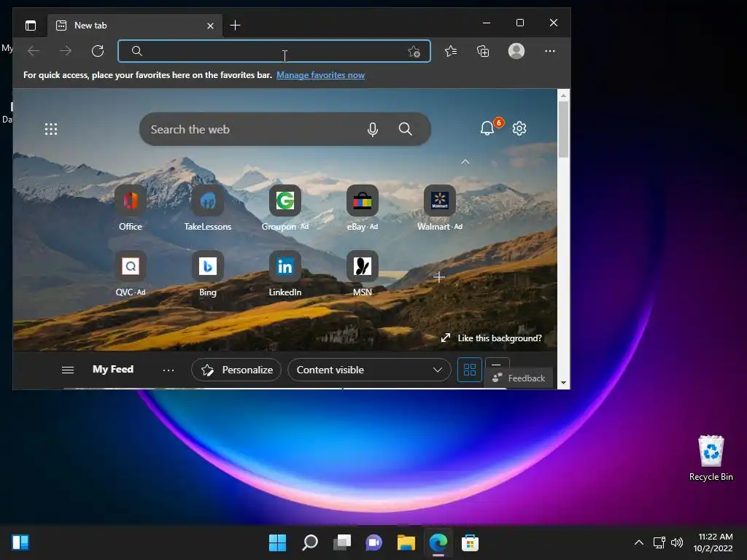Open the QVC quick link
Screen dimensions: 747x560
pyautogui.click(x=131, y=274)
